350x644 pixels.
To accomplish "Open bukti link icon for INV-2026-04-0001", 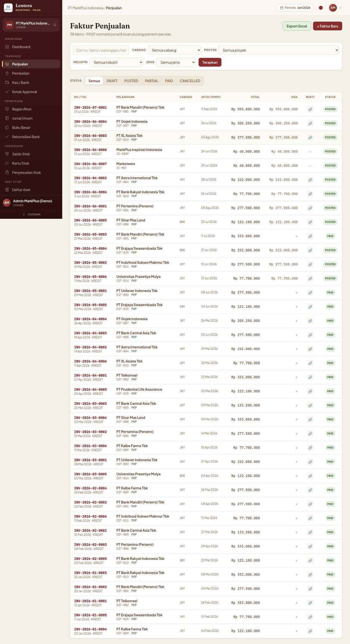I will [x=310, y=377].
